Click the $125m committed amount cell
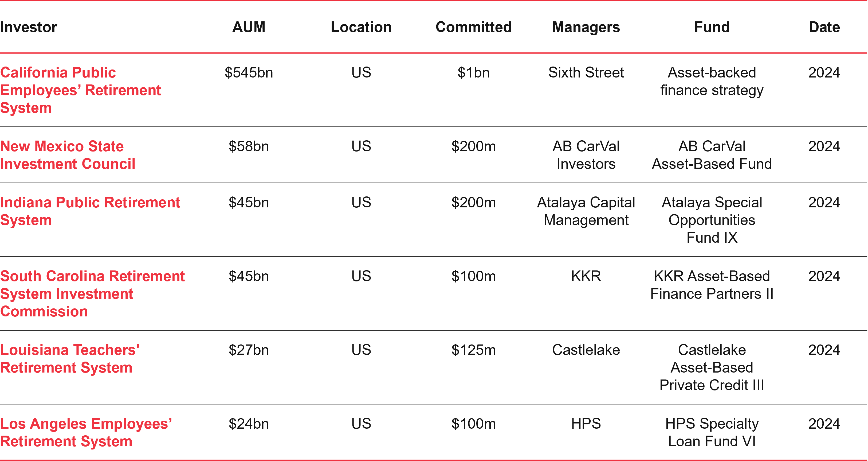868x461 pixels. 473,350
